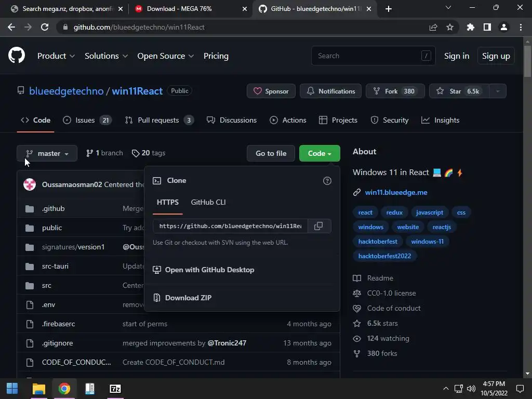Open Chrome extensions puzzle icon
Viewport: 532px width, 399px height.
pos(470,27)
